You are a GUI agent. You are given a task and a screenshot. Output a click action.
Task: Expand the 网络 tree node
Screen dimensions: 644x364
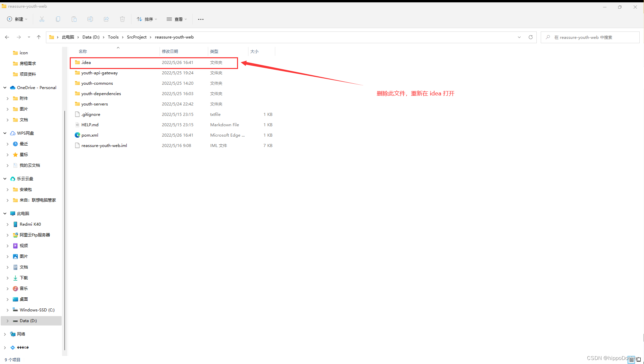coord(5,334)
